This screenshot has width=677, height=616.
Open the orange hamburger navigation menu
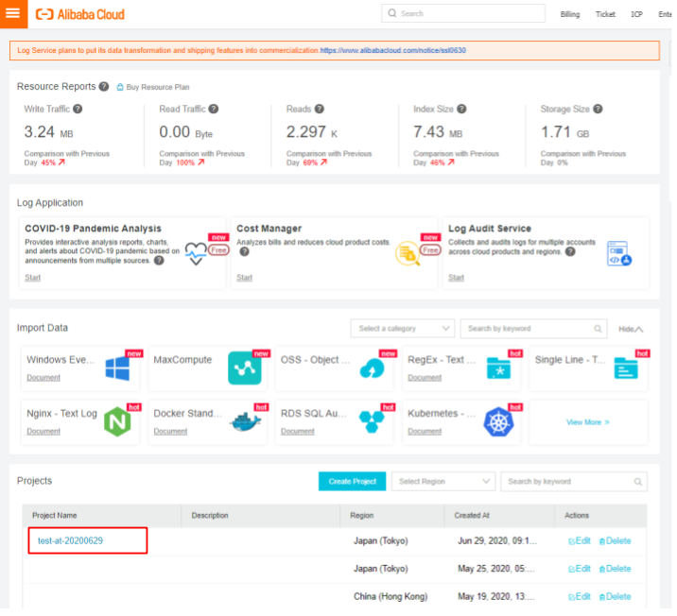pos(13,14)
